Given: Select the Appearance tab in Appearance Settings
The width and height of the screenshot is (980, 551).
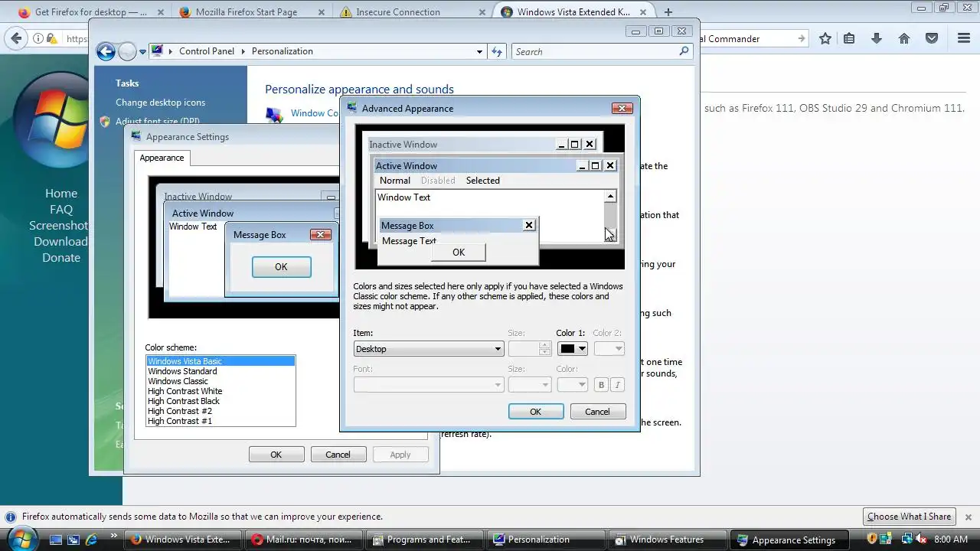Looking at the screenshot, I should pyautogui.click(x=162, y=158).
